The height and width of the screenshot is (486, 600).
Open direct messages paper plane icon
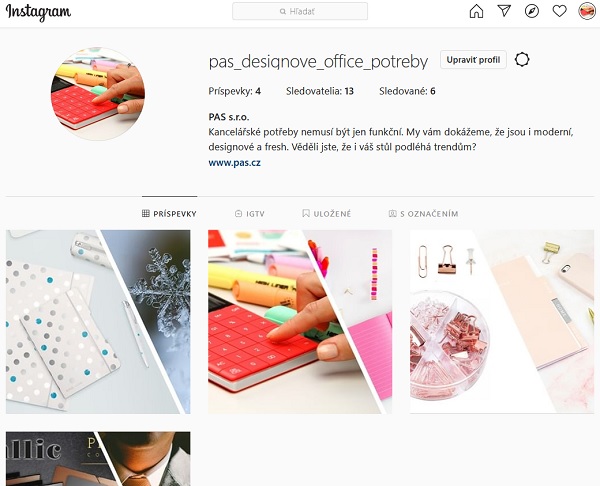click(x=504, y=11)
